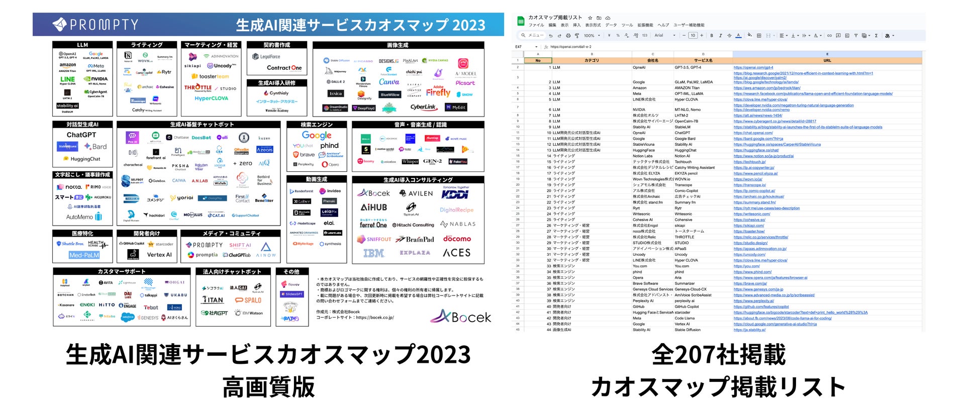Open the text rotation dropdown
Viewport: 980px width, 407px height.
(818, 36)
